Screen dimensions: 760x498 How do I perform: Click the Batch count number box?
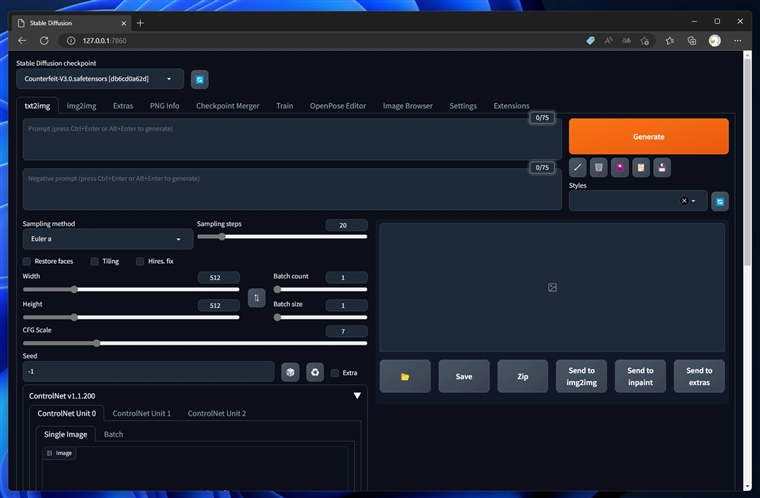point(347,277)
